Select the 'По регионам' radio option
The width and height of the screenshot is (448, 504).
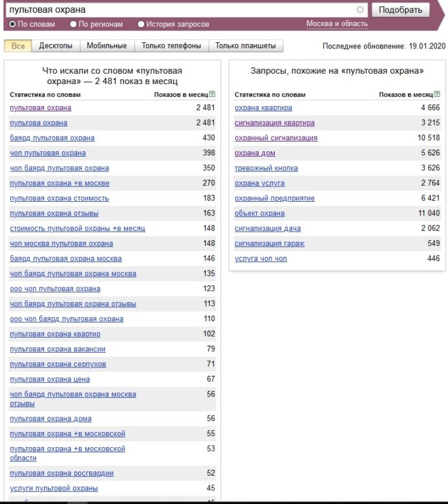(x=73, y=24)
